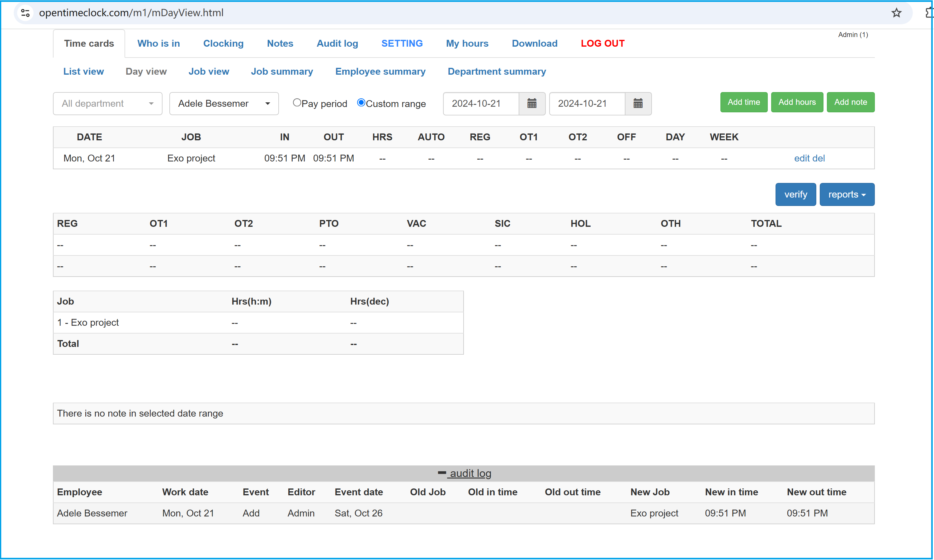Select the Day view sub-tab
934x560 pixels.
146,71
